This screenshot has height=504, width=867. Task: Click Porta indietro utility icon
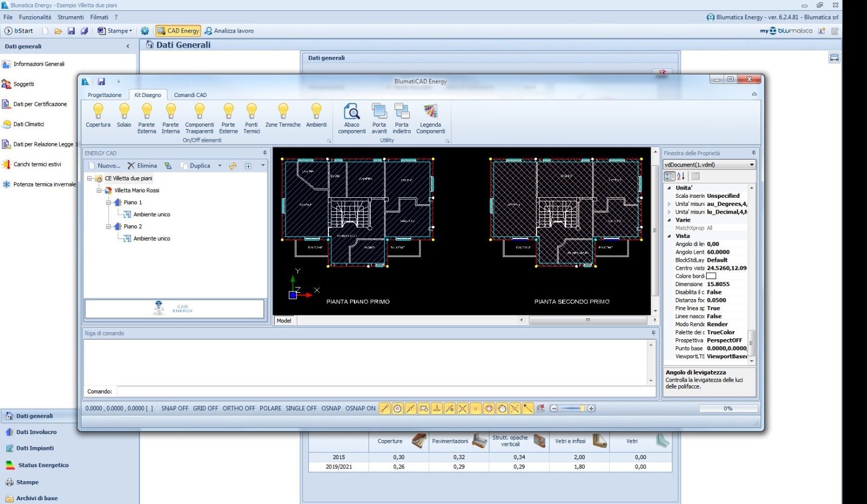pos(402,119)
